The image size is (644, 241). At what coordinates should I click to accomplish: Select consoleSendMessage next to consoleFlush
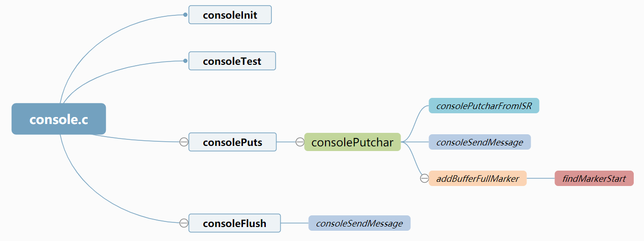359,223
